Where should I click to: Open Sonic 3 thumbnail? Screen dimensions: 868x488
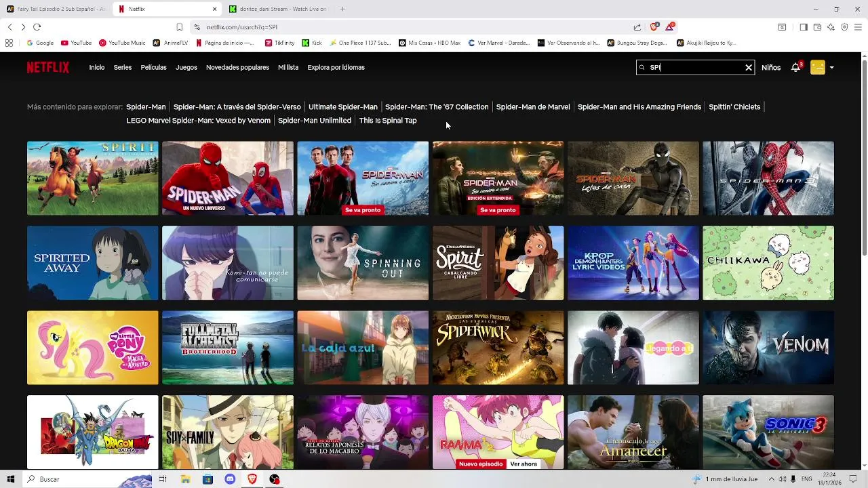(x=768, y=432)
